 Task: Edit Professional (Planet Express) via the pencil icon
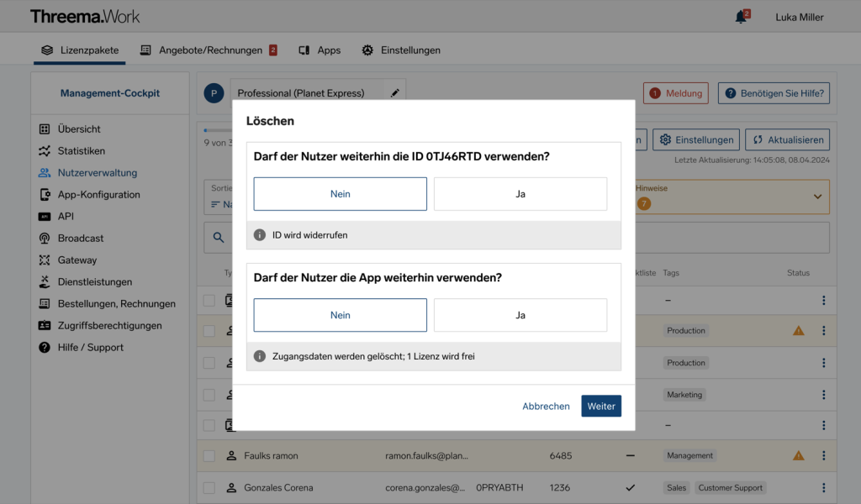(395, 93)
